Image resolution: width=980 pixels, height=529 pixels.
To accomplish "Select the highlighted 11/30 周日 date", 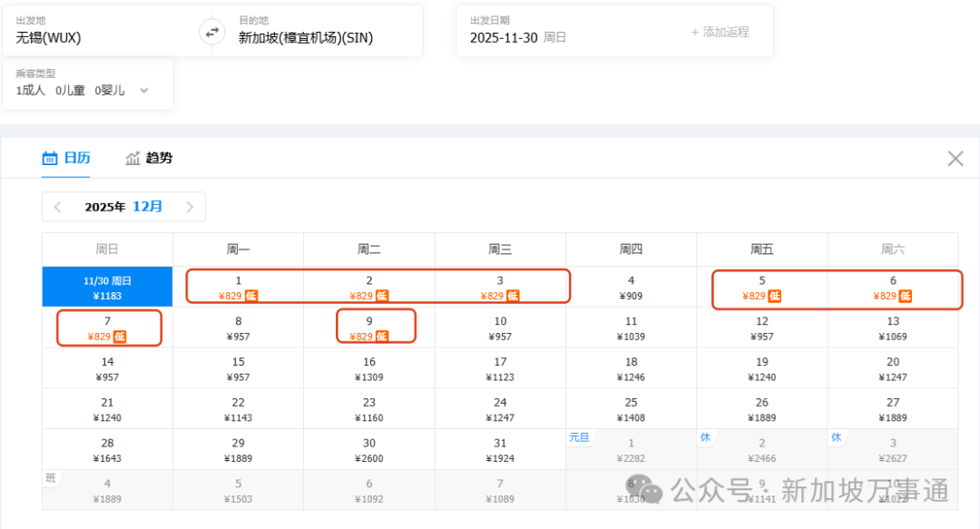I will coord(107,287).
